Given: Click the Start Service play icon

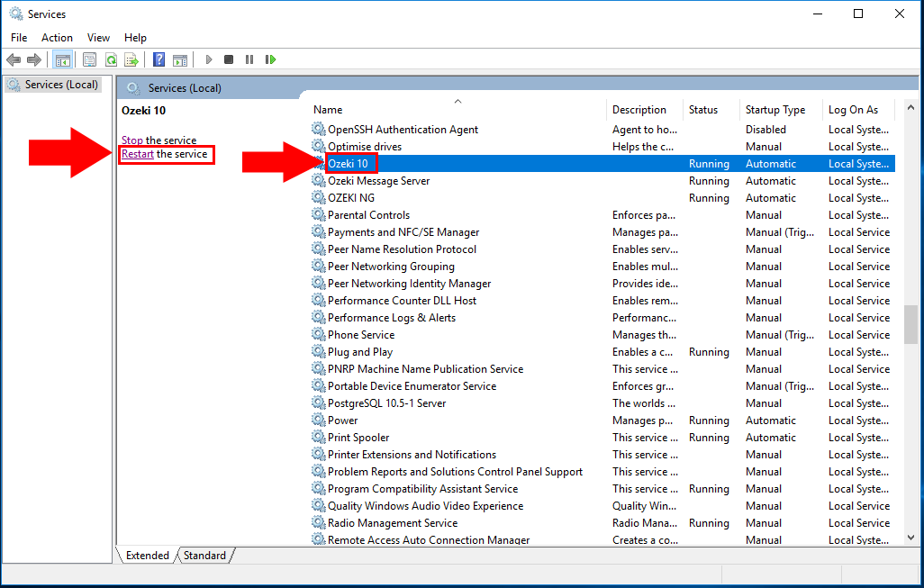Looking at the screenshot, I should (x=209, y=59).
